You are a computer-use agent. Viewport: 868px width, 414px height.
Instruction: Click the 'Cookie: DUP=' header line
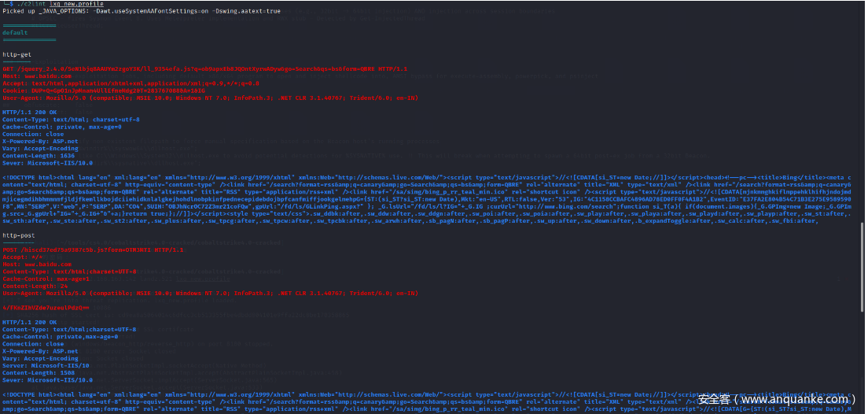click(104, 91)
